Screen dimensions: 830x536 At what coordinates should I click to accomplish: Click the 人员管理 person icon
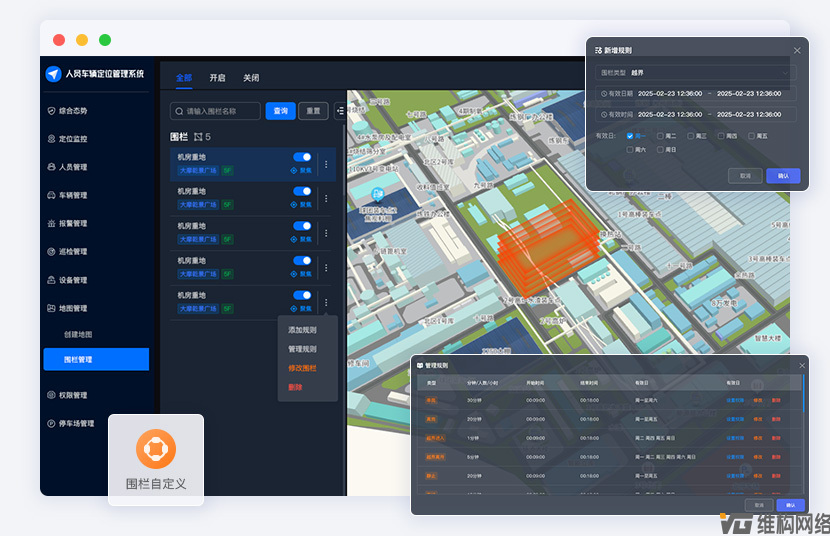click(x=51, y=167)
